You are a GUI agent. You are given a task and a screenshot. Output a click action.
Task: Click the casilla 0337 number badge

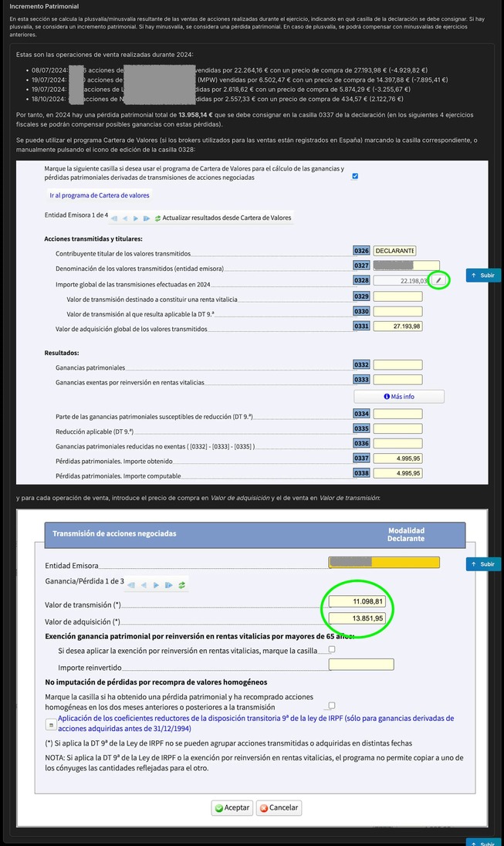click(x=361, y=458)
